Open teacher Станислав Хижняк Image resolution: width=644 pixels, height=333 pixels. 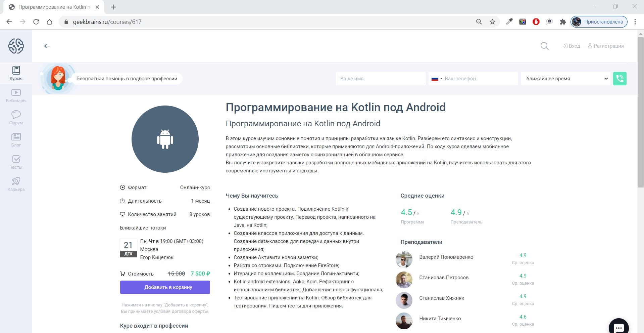(x=442, y=298)
